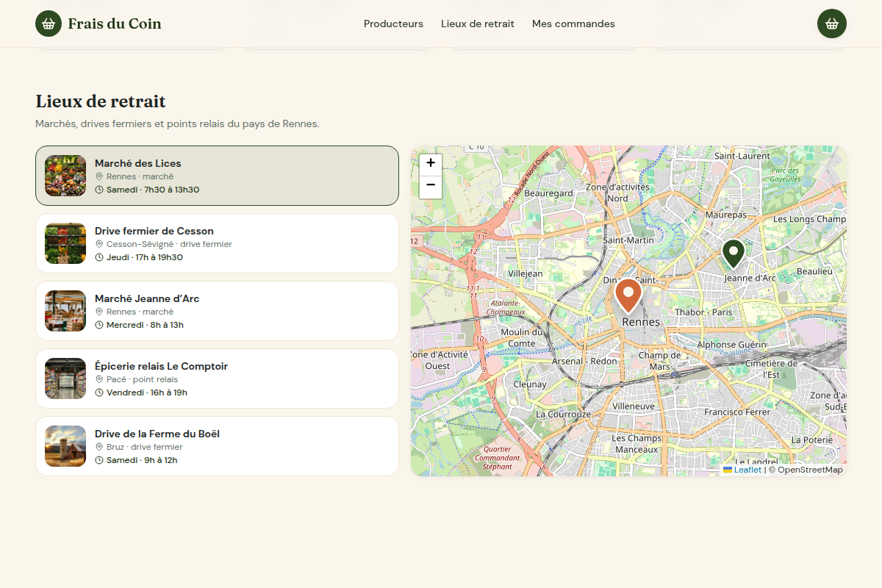Open Mes commandes in navigation

[x=573, y=24]
